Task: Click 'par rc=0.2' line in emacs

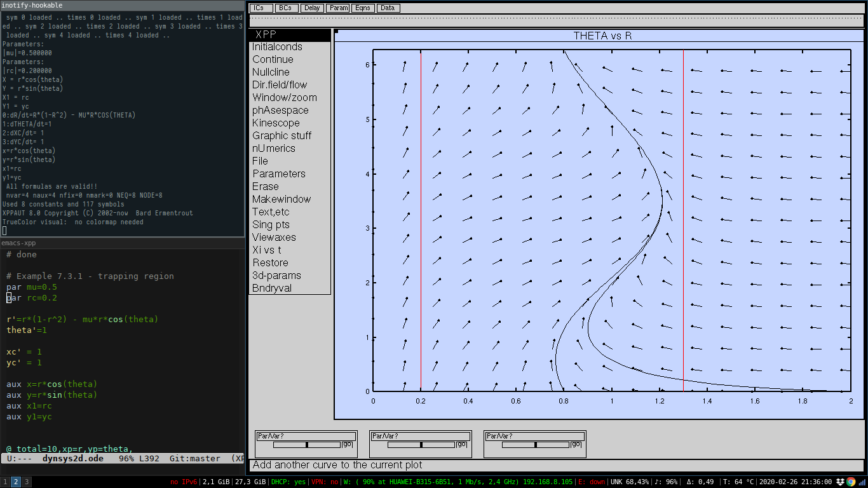Action: 32,298
